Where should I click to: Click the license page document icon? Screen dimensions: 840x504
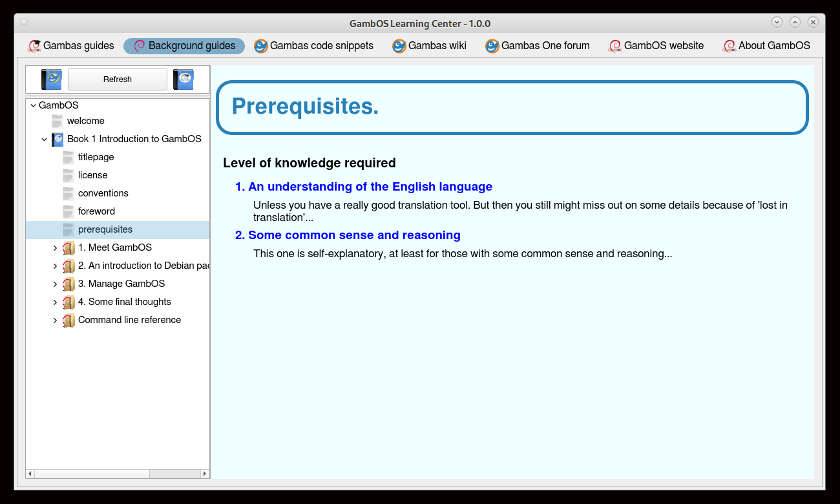(68, 175)
